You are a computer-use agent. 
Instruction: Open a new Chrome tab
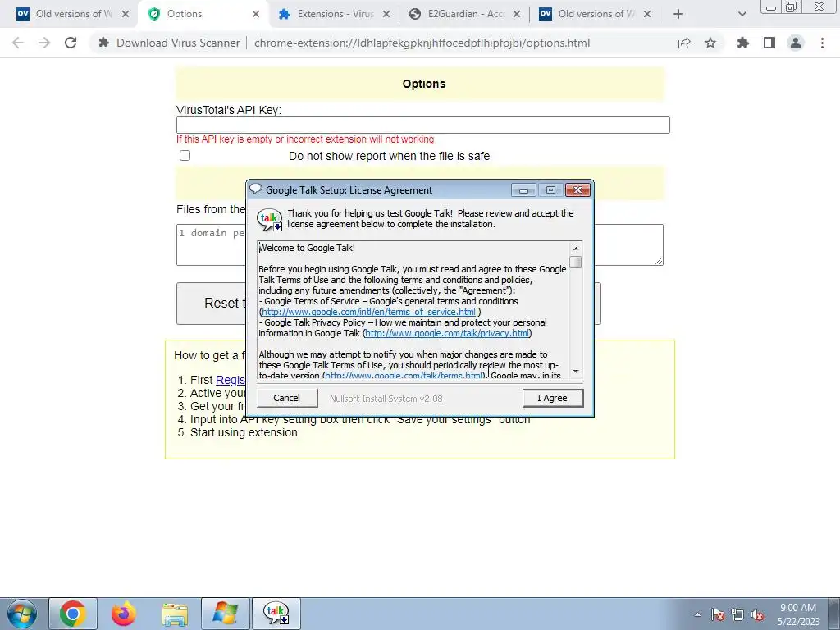pyautogui.click(x=678, y=14)
